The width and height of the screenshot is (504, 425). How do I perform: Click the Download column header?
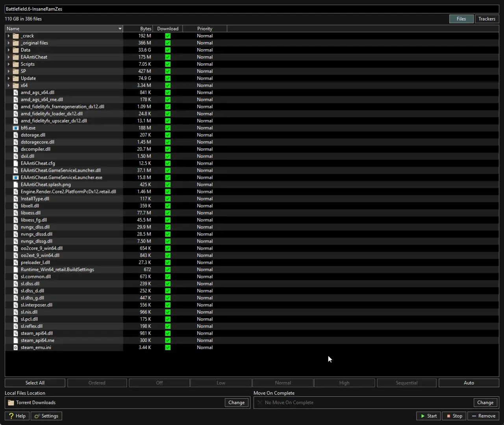[168, 29]
